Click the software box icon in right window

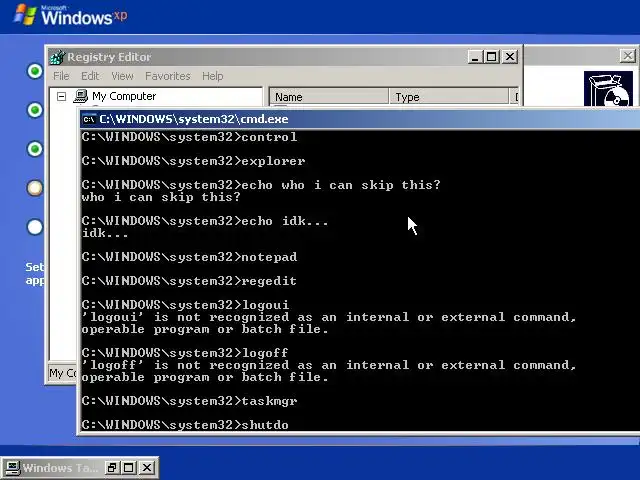[x=608, y=89]
